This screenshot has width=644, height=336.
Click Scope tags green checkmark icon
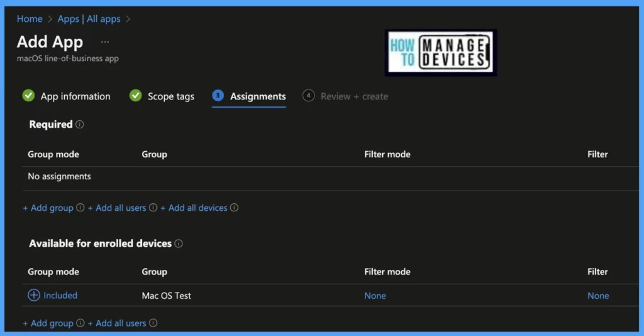[136, 96]
